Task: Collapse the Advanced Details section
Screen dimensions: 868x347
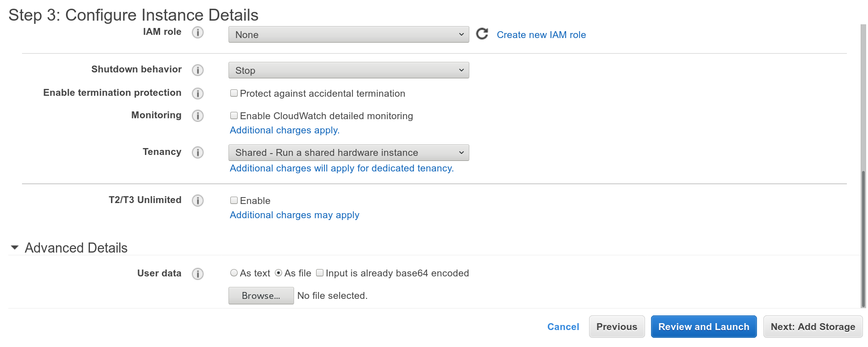Action: (14, 248)
